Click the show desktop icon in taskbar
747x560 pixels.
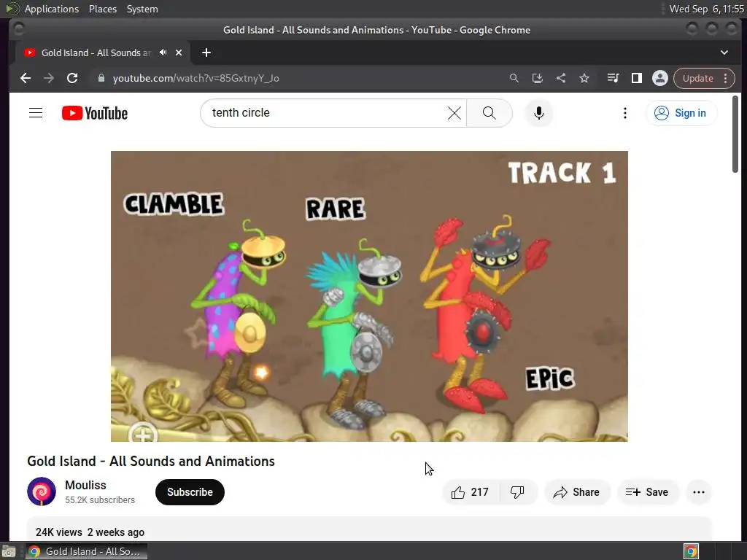[x=9, y=552]
